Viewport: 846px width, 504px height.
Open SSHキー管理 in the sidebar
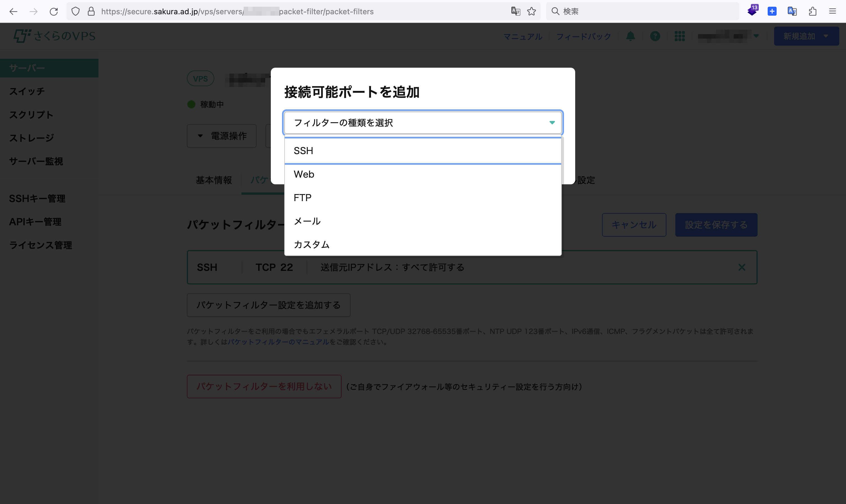click(37, 199)
